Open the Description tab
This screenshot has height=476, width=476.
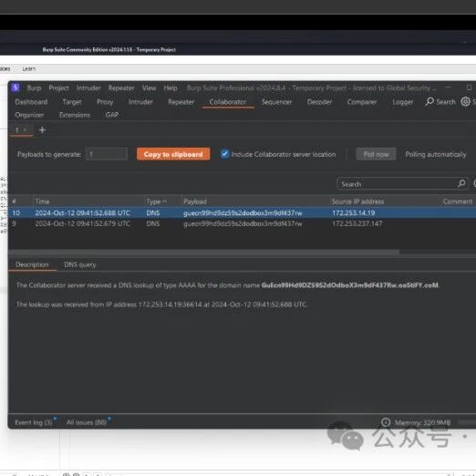click(x=32, y=264)
